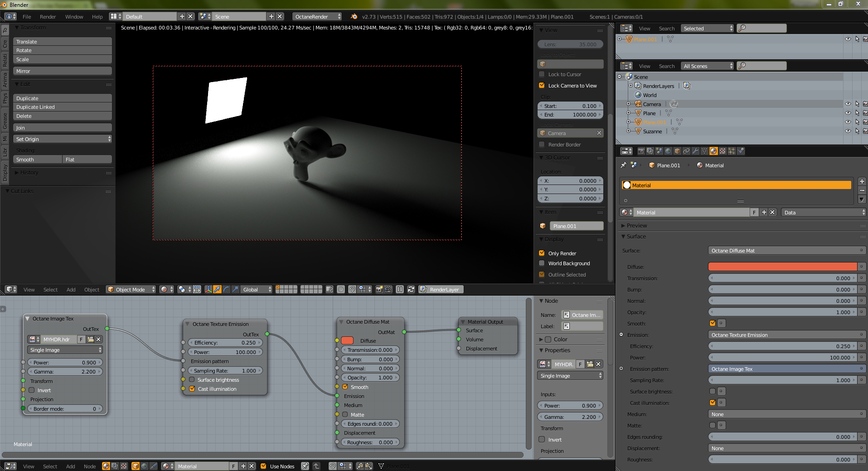Hide the Suzanne object via eye icon
Viewport: 868px width, 471px height.
(848, 131)
